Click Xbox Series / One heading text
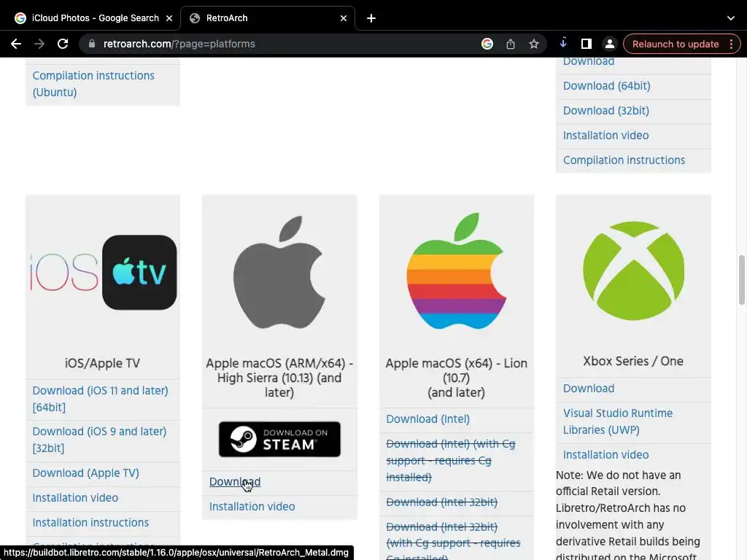Viewport: 747px width, 560px height. (x=633, y=361)
